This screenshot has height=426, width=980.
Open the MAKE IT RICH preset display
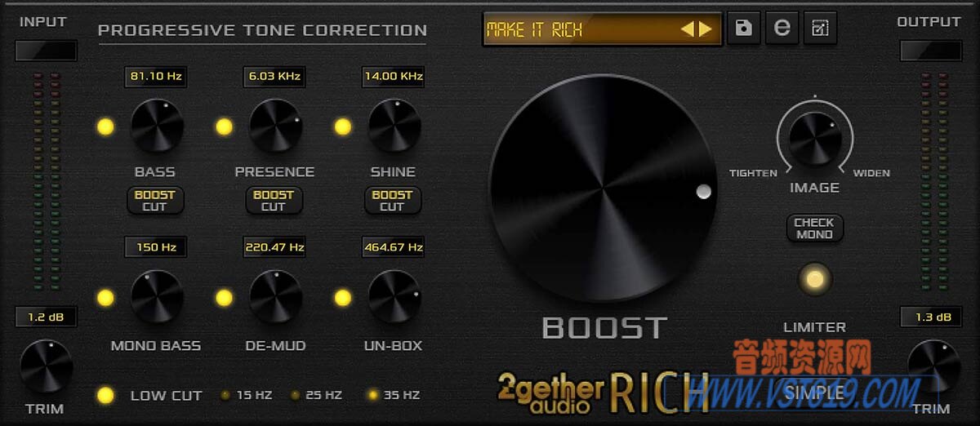click(x=602, y=29)
